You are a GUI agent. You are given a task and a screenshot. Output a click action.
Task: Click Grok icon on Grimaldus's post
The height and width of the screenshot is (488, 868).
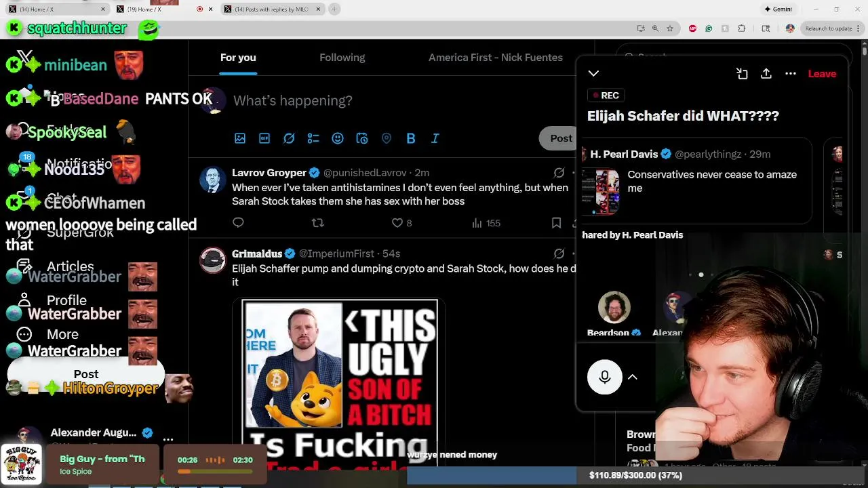(x=559, y=253)
